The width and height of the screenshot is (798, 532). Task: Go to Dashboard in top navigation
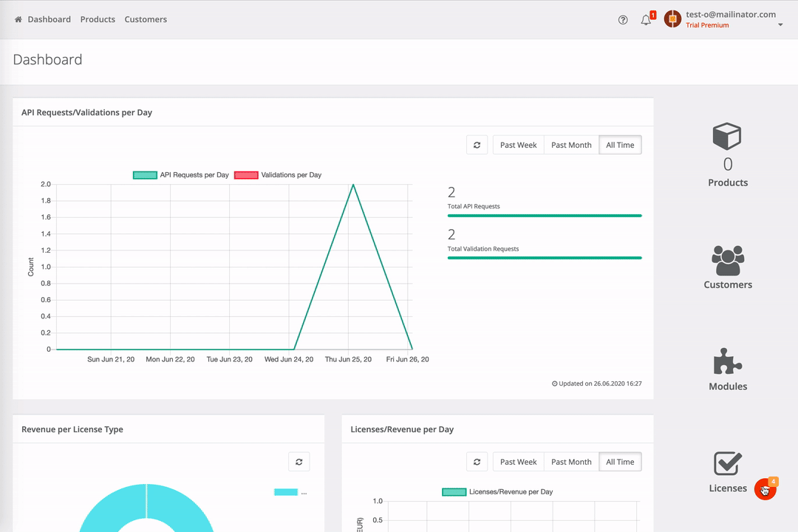click(x=50, y=19)
